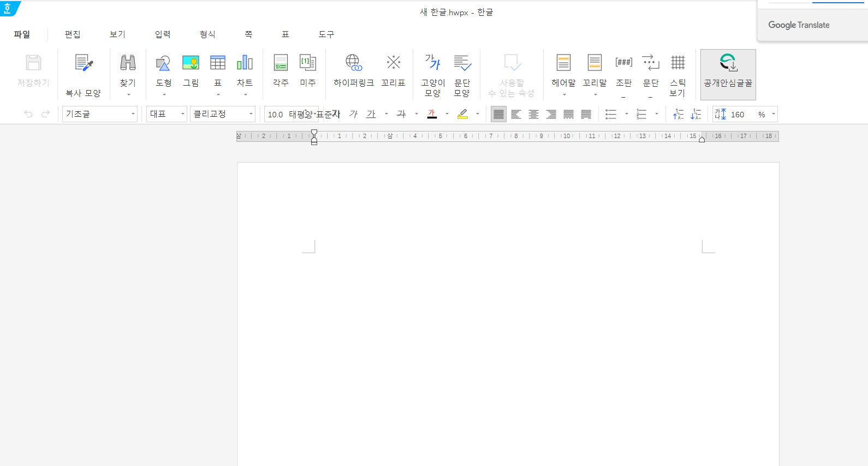Toggle bold (가) formatting
The image size is (868, 466).
pos(336,114)
